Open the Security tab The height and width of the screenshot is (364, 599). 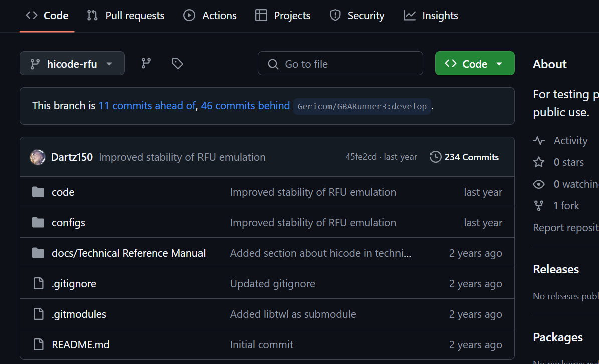(x=357, y=15)
